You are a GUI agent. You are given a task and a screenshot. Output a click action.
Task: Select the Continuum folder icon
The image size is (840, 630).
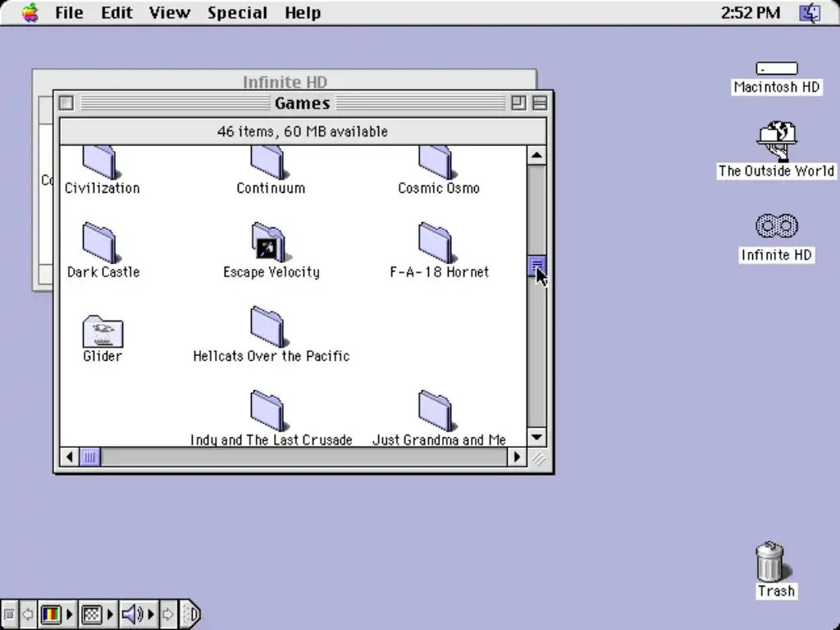(268, 162)
